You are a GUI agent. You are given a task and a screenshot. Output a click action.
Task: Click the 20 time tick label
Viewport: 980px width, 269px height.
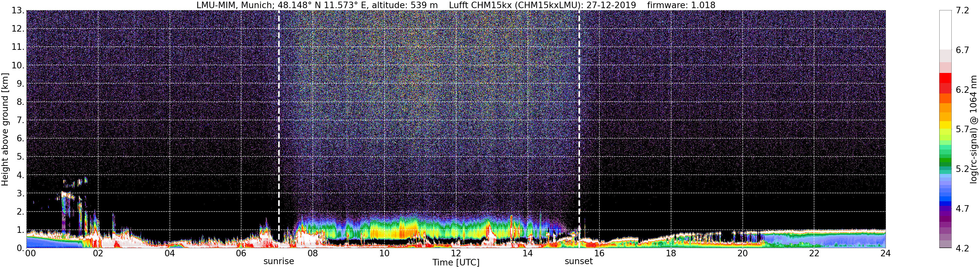coord(742,253)
